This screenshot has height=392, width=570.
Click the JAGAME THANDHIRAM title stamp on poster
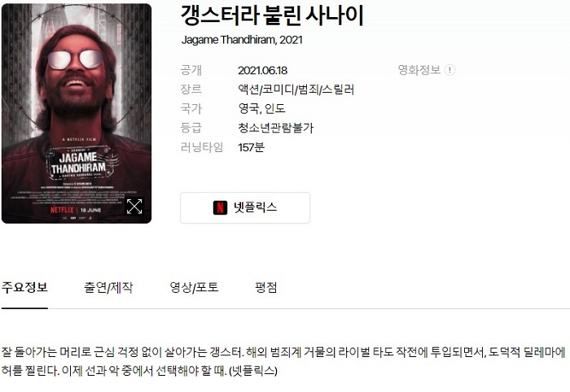pyautogui.click(x=79, y=163)
